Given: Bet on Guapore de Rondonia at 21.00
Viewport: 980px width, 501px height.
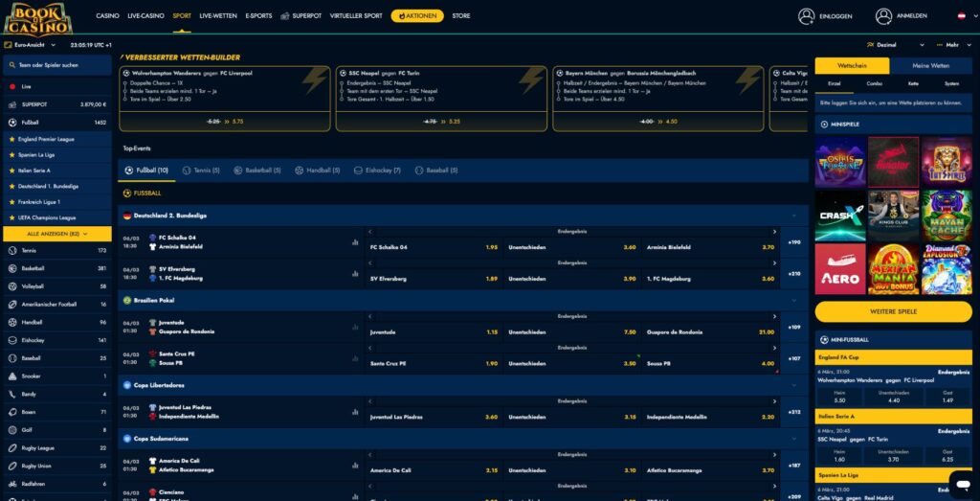Looking at the screenshot, I should (711, 332).
